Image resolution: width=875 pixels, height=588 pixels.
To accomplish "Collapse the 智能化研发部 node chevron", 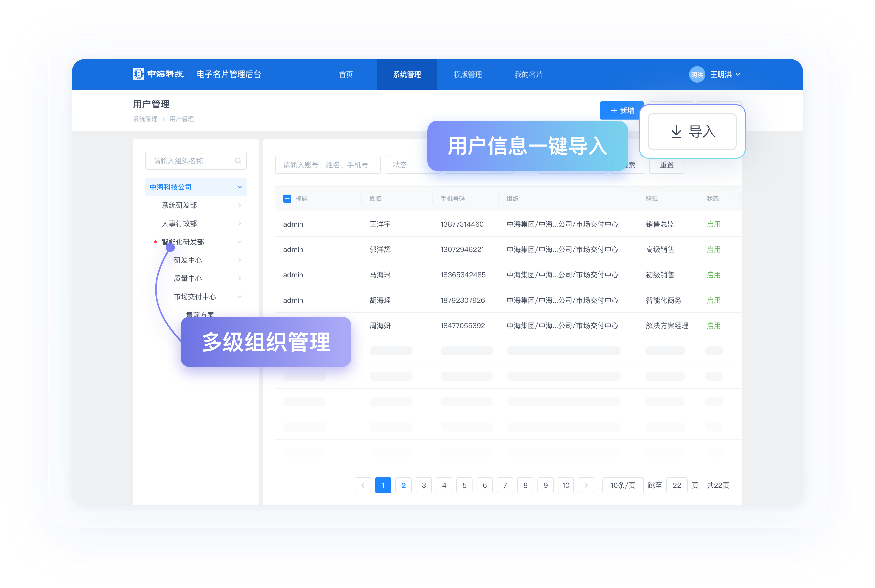I will tap(239, 242).
